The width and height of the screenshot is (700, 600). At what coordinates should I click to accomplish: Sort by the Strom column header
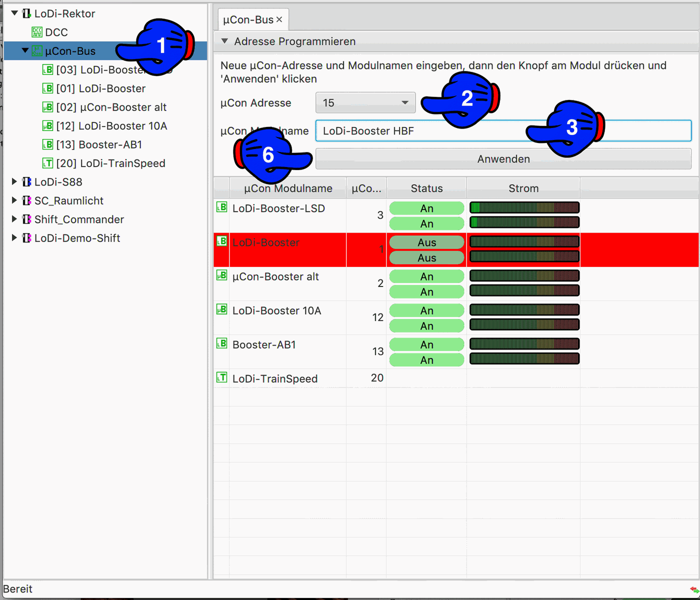coord(523,188)
